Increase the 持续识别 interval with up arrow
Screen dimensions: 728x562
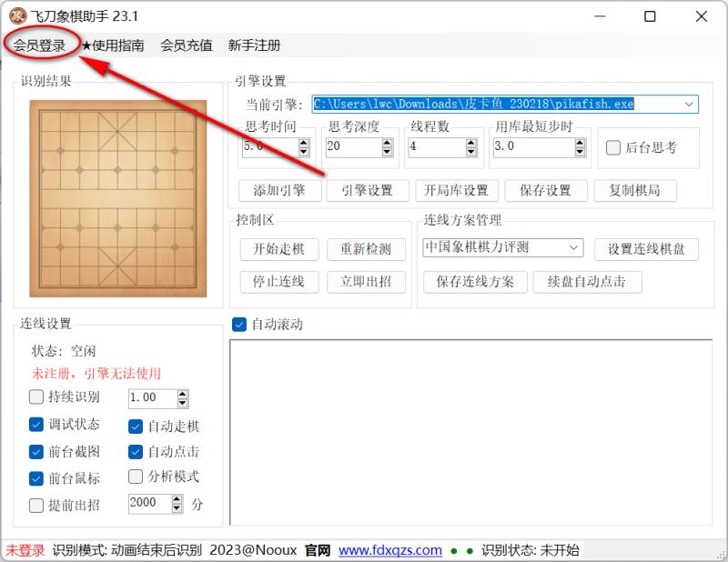coord(183,393)
